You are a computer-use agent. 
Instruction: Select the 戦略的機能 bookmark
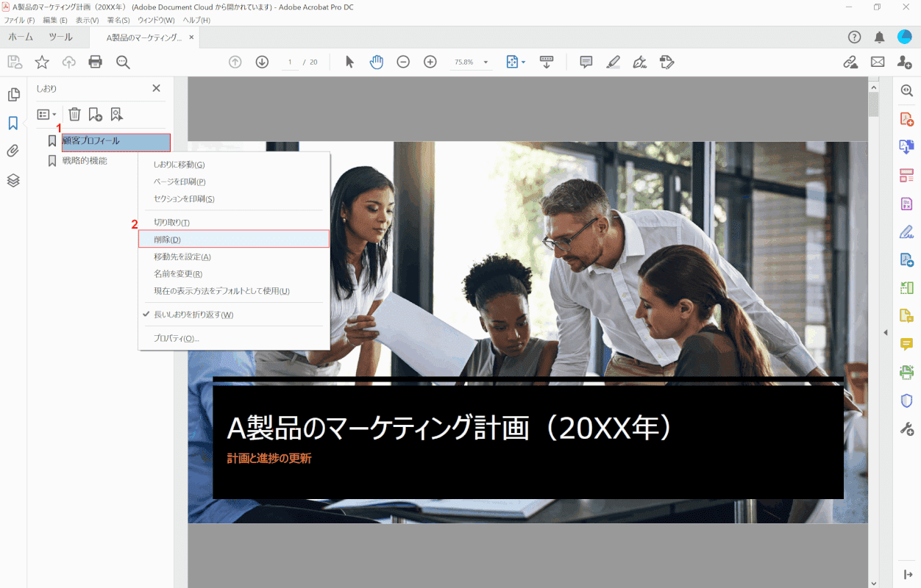(85, 160)
